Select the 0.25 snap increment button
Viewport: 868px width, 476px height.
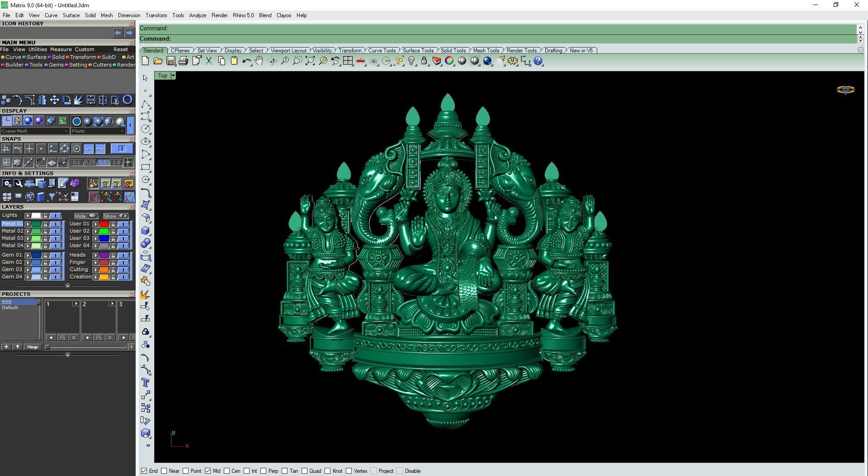point(90,162)
